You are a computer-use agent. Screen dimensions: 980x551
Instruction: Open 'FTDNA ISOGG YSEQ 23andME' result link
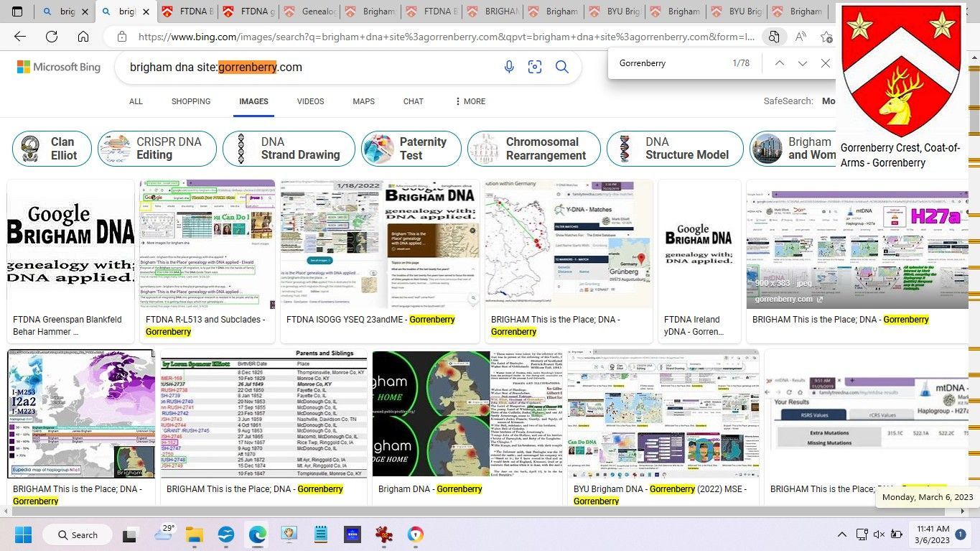click(x=370, y=320)
